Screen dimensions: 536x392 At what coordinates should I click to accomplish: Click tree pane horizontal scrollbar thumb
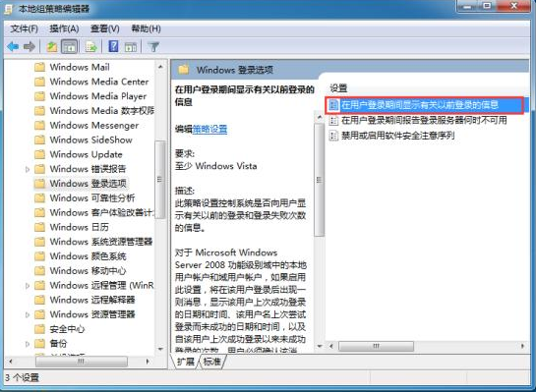click(82, 362)
